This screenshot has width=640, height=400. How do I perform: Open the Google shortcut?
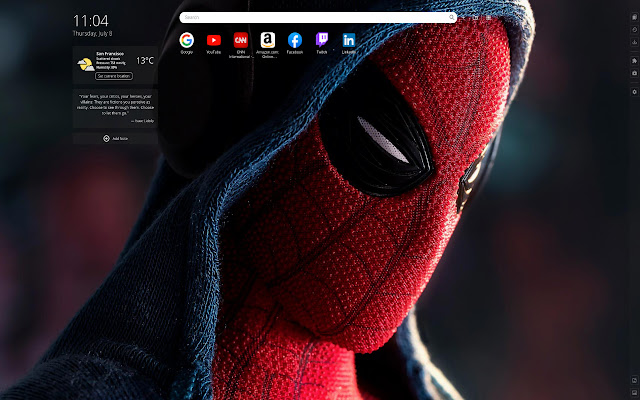pyautogui.click(x=187, y=43)
